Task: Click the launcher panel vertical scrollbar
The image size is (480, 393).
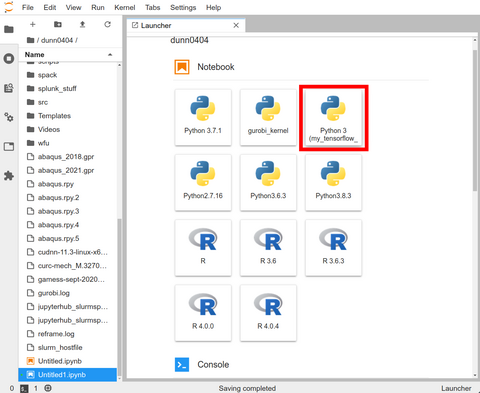Action: pos(475,121)
